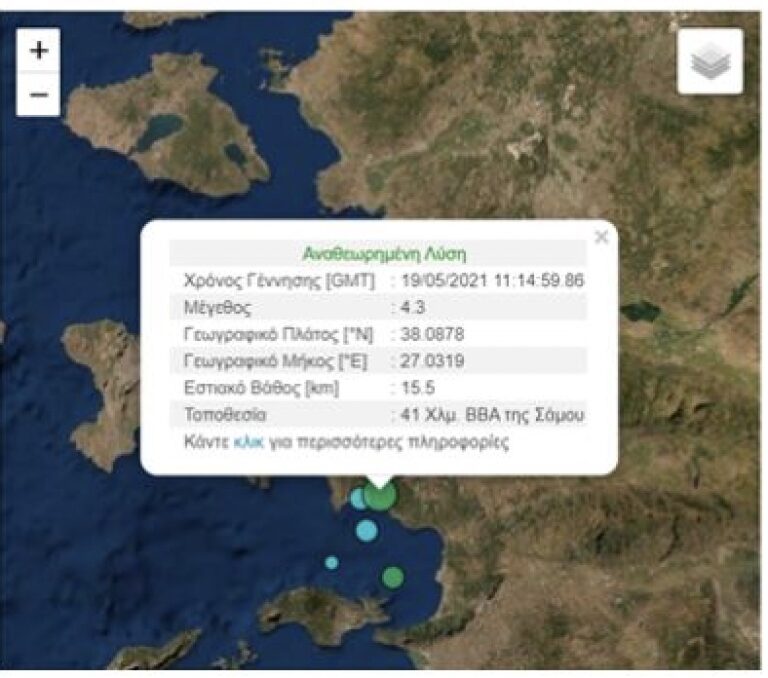Click the 'Αναθεωρημένη Λύση' header

point(384,254)
